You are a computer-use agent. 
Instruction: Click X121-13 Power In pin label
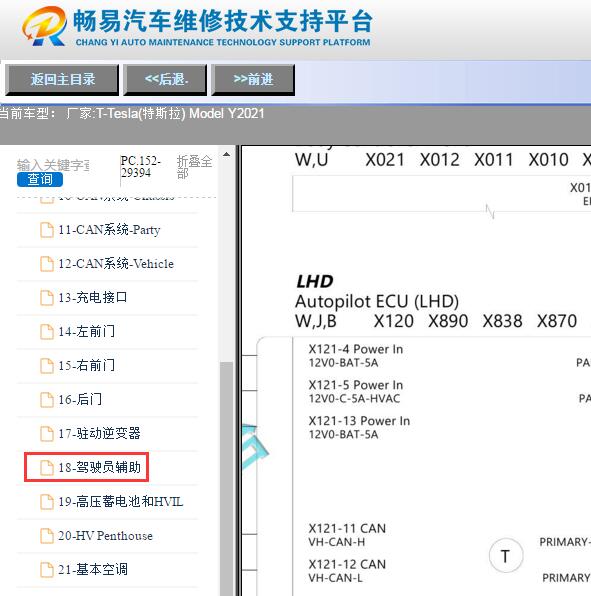359,421
